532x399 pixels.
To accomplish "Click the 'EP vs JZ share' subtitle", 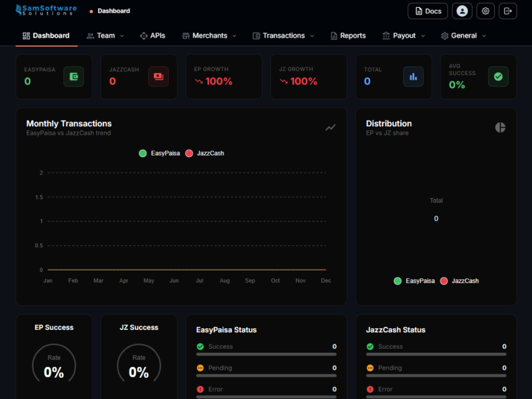I will [x=387, y=133].
